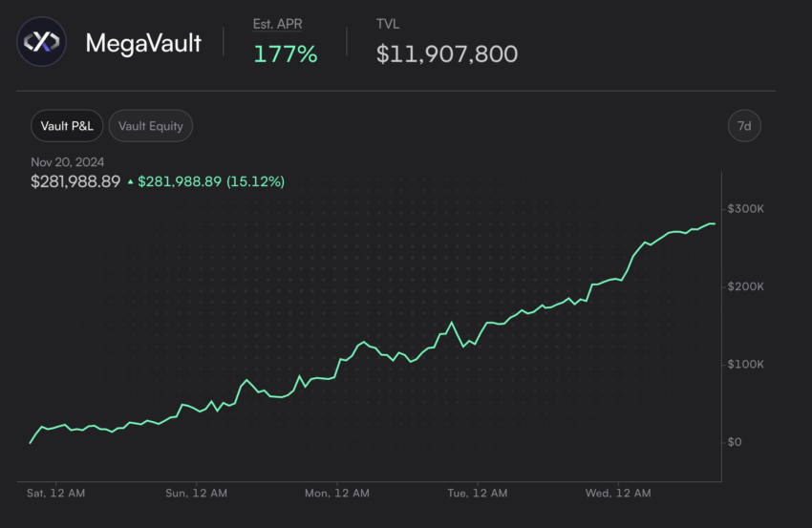Click the $0 axis label

click(x=735, y=442)
